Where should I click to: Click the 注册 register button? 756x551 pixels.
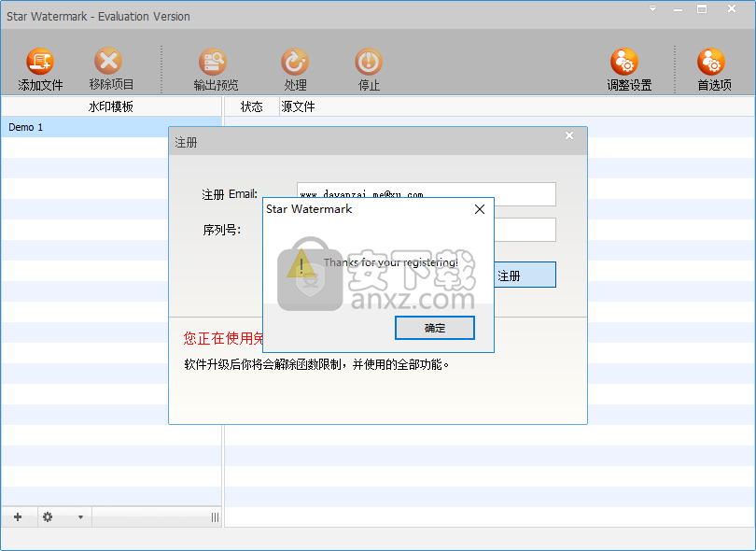(x=525, y=275)
